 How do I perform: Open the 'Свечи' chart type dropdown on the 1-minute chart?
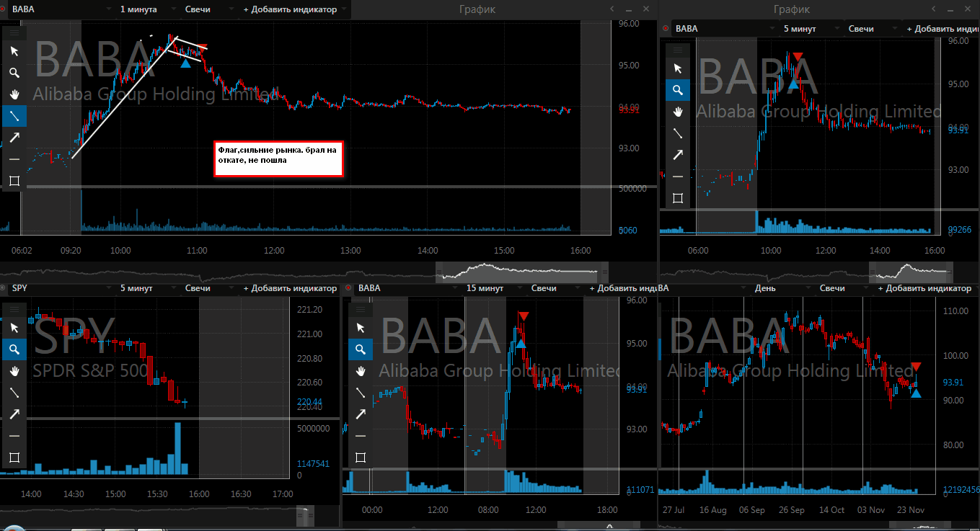(208, 9)
